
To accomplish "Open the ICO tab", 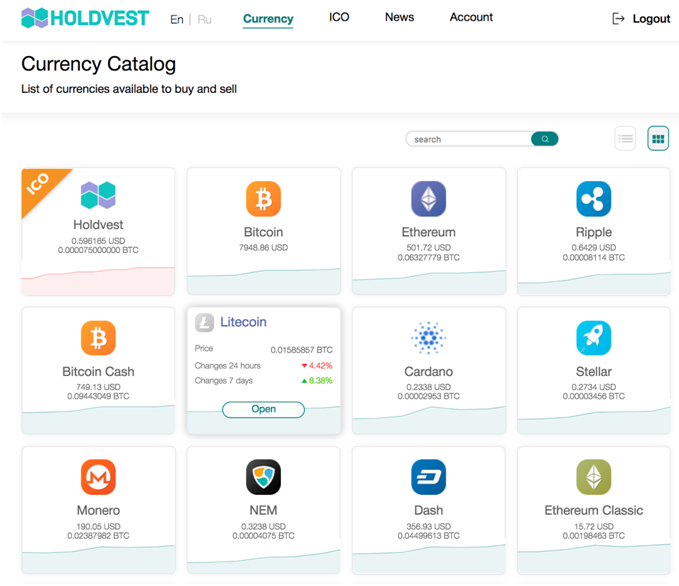I will [x=339, y=17].
